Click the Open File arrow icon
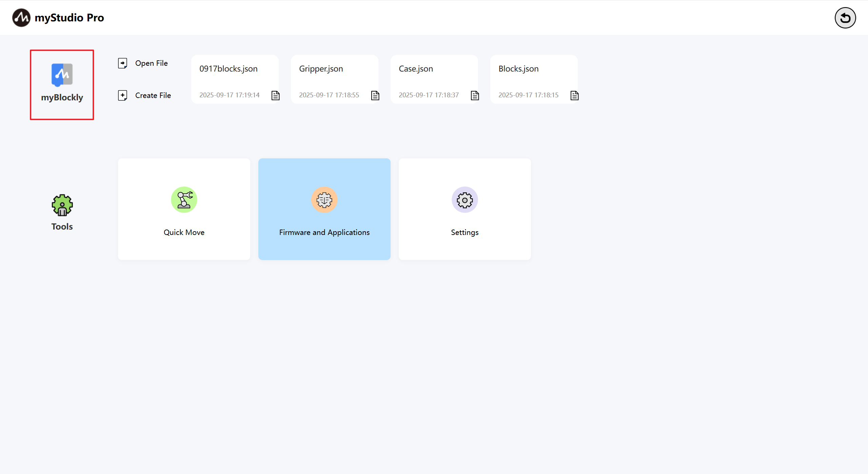 [122, 63]
